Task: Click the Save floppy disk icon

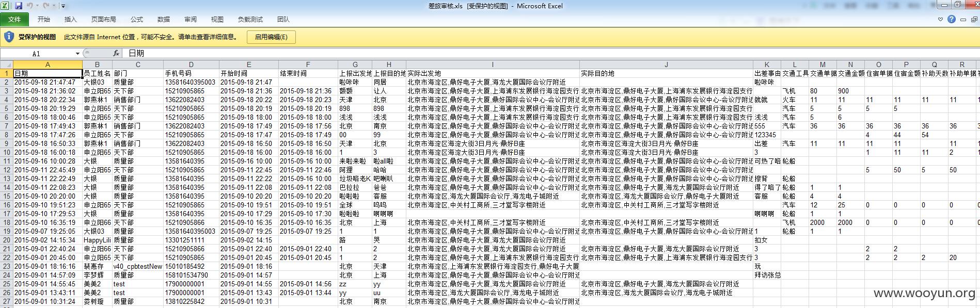Action: [x=18, y=6]
